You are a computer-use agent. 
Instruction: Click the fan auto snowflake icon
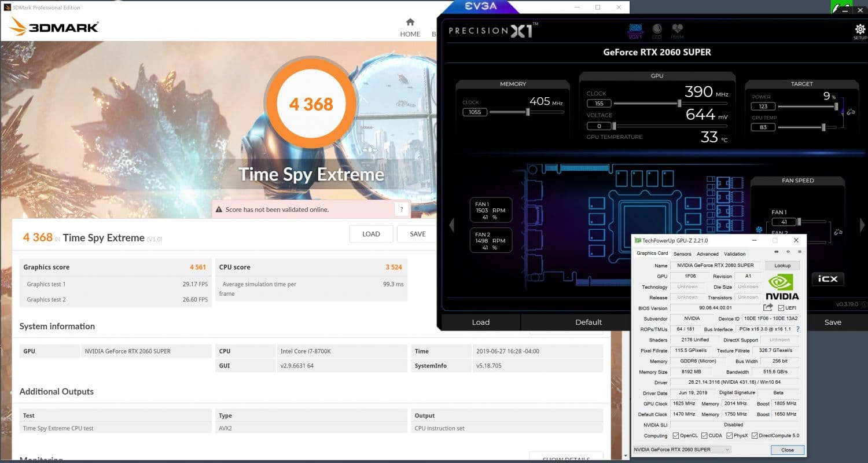tap(759, 230)
